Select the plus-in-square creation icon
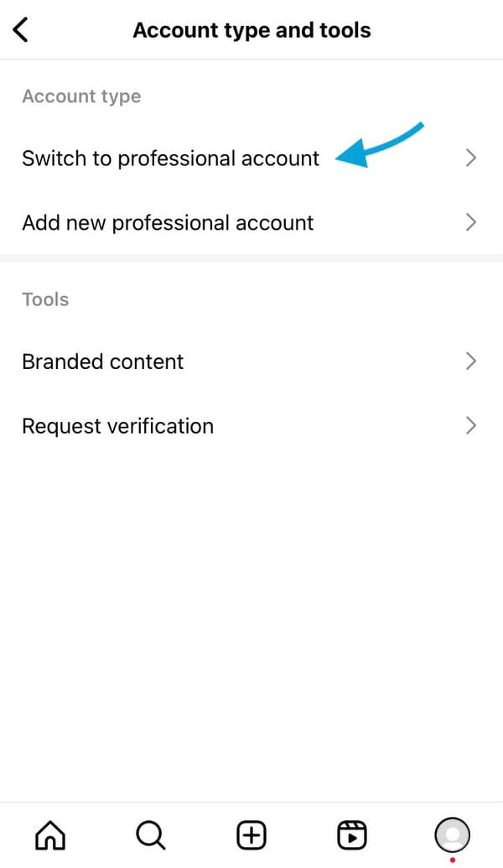This screenshot has height=868, width=503. (x=251, y=834)
